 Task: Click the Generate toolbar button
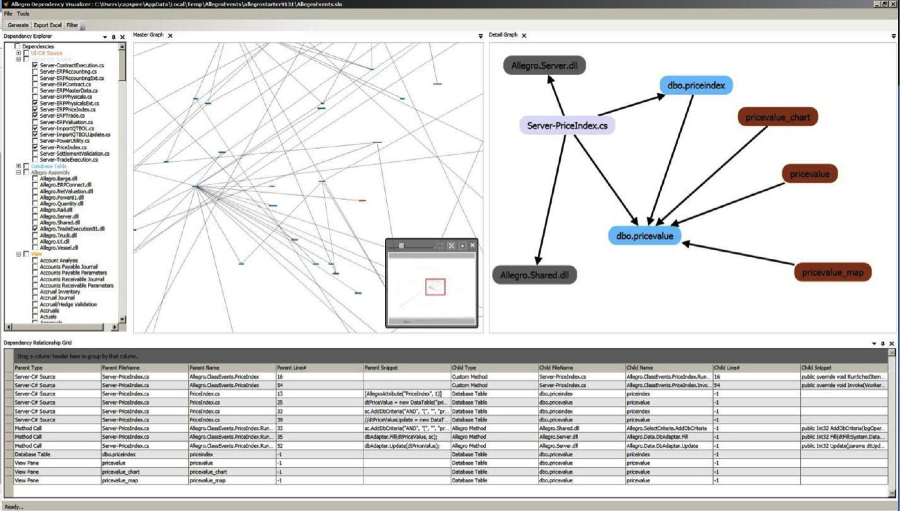click(x=18, y=25)
